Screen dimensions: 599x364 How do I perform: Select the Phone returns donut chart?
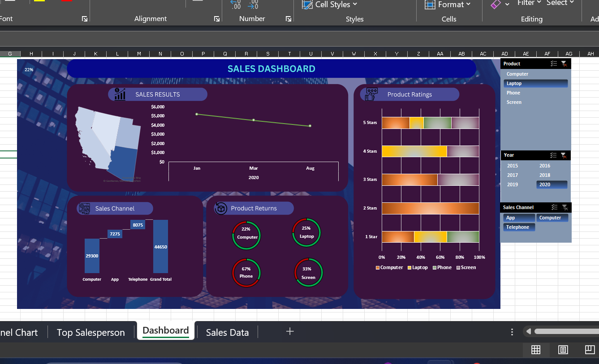[x=246, y=273]
